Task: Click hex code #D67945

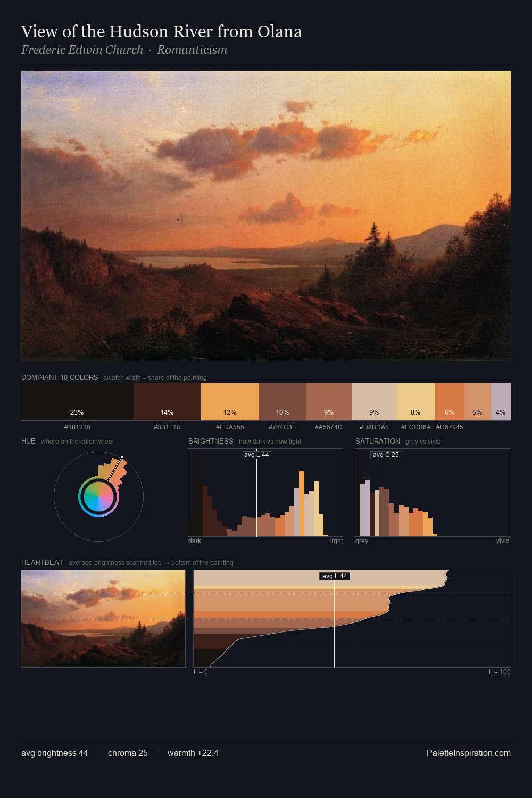Action: [450, 427]
